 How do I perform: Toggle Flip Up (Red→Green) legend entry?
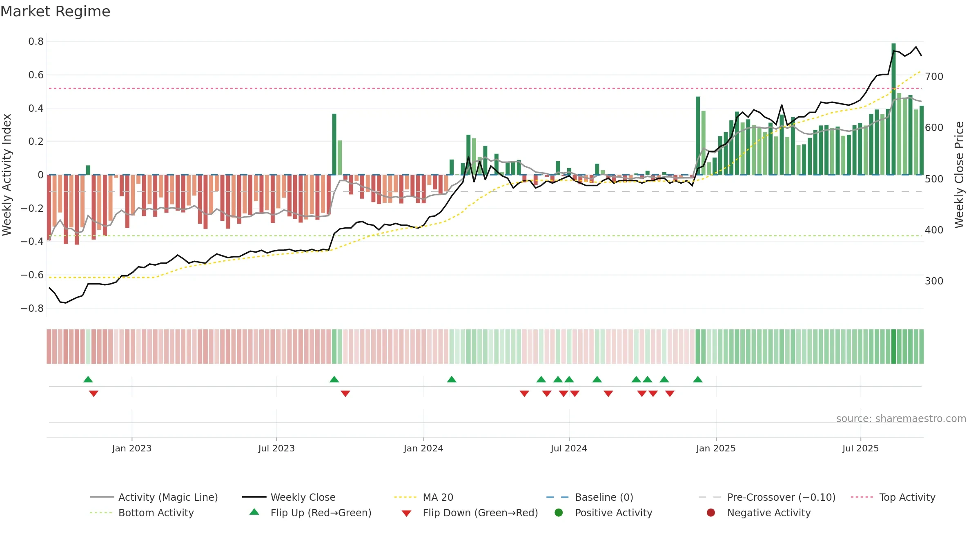point(310,513)
